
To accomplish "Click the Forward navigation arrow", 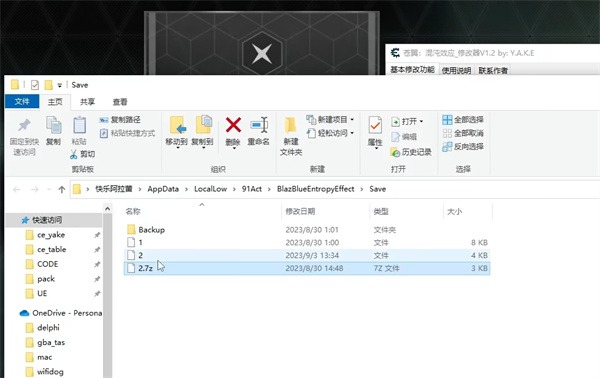I will tap(34, 189).
